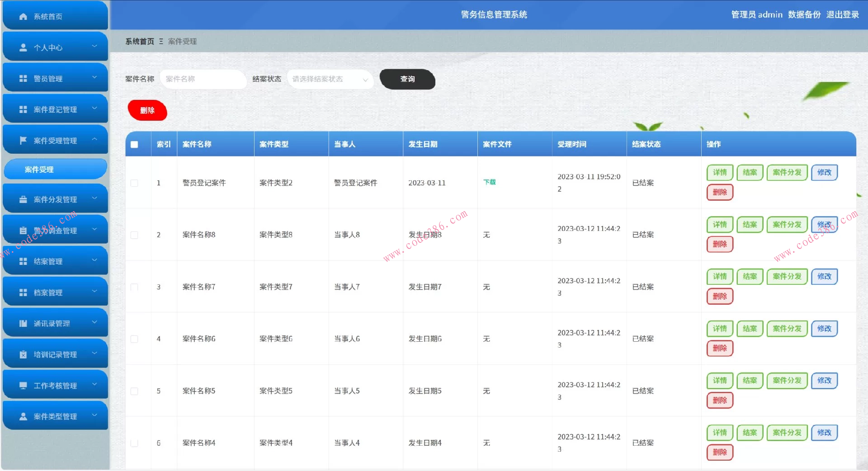Check the select-all checkbox in table header

134,144
